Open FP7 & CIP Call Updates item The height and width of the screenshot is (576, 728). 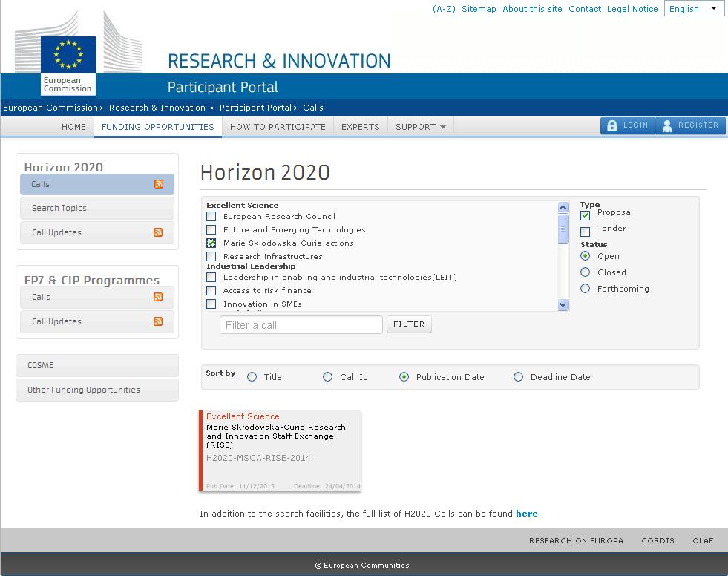click(x=97, y=321)
